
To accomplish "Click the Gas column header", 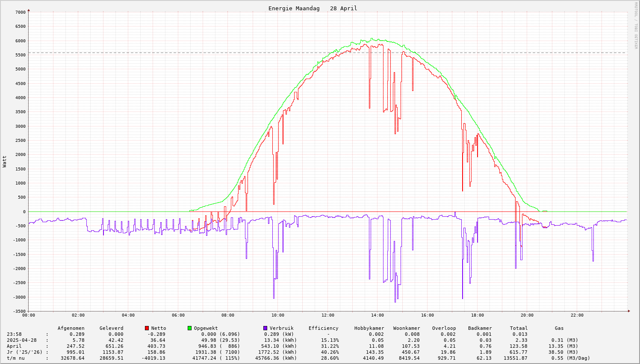I will point(559,328).
